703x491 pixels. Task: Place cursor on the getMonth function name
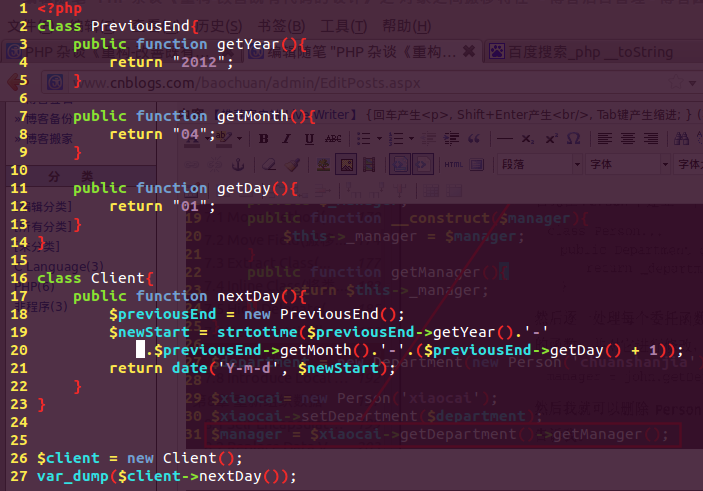point(252,116)
